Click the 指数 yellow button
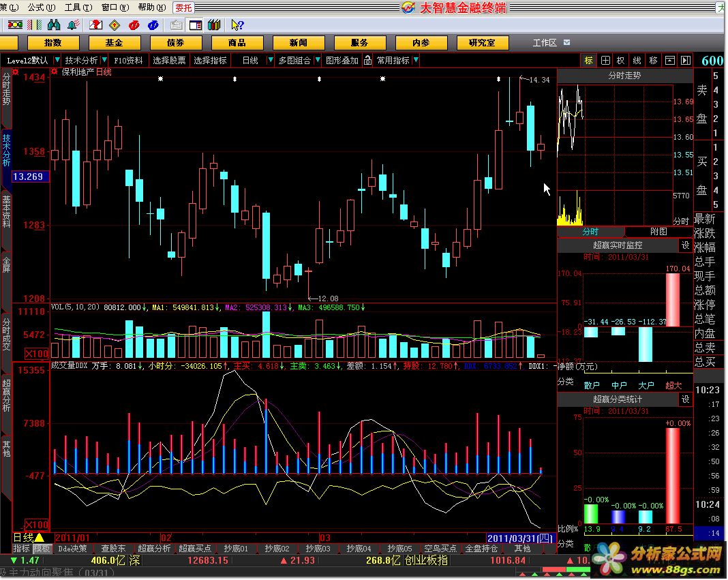 pos(52,43)
